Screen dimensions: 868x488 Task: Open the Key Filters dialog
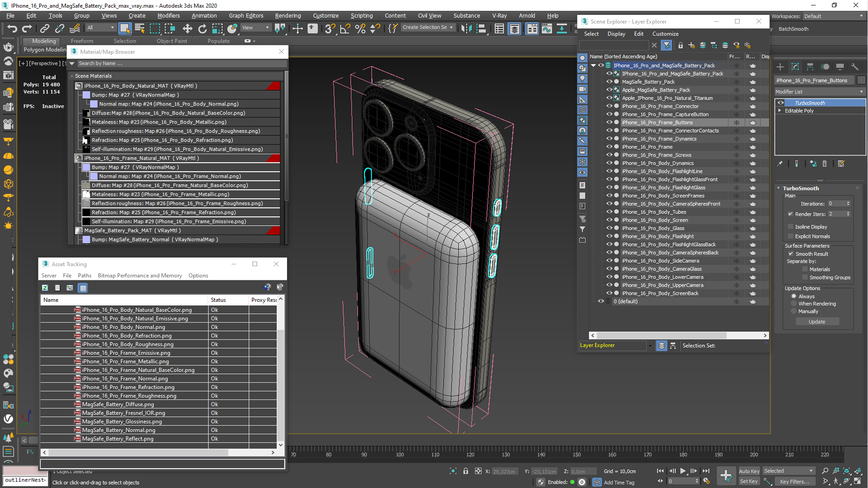click(795, 482)
